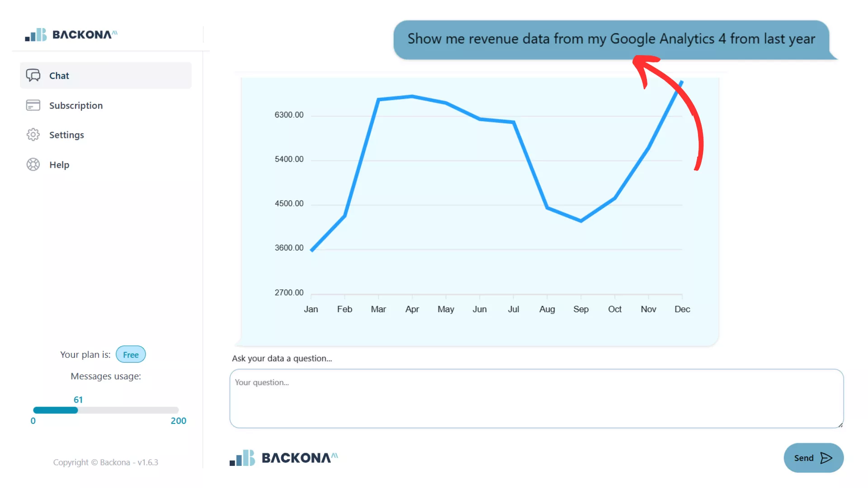Click the Help lifebuoy icon
Screen dimensions: 868x488
(33, 164)
